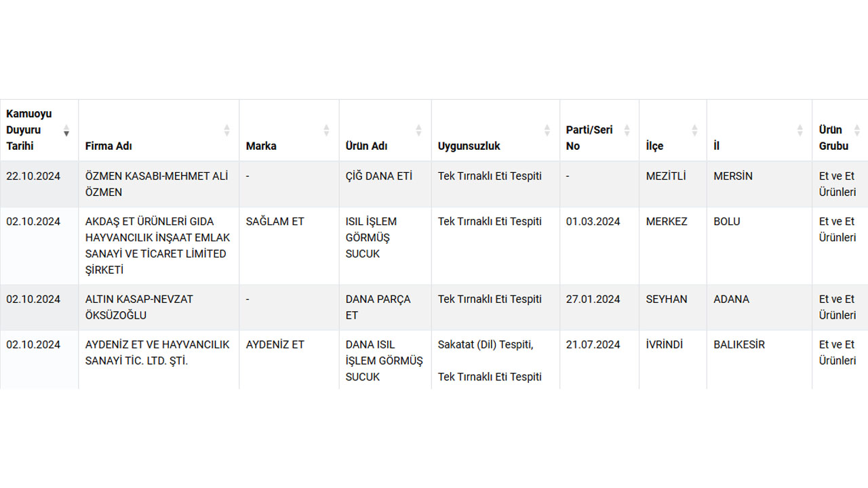Image resolution: width=868 pixels, height=488 pixels.
Task: Click the BALIKESİR province cell
Action: pyautogui.click(x=738, y=345)
